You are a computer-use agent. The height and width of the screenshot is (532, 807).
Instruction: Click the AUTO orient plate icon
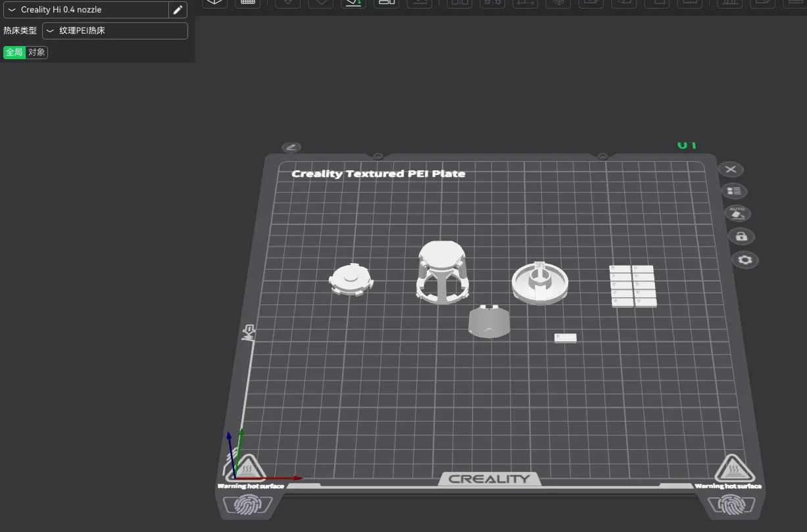(737, 214)
